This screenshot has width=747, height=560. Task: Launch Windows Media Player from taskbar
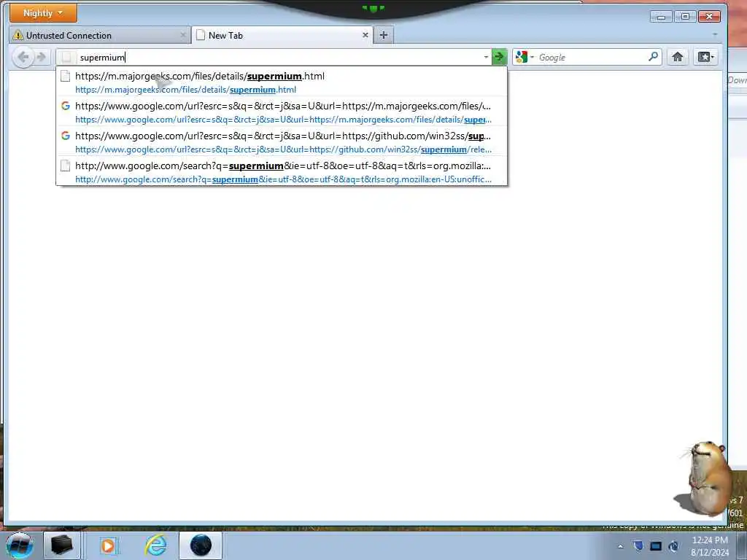108,545
